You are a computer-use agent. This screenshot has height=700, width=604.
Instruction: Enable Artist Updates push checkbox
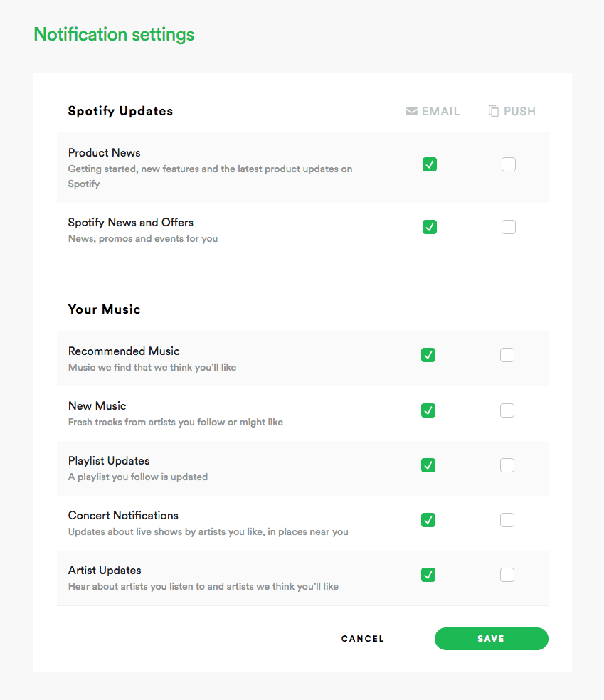coord(507,575)
